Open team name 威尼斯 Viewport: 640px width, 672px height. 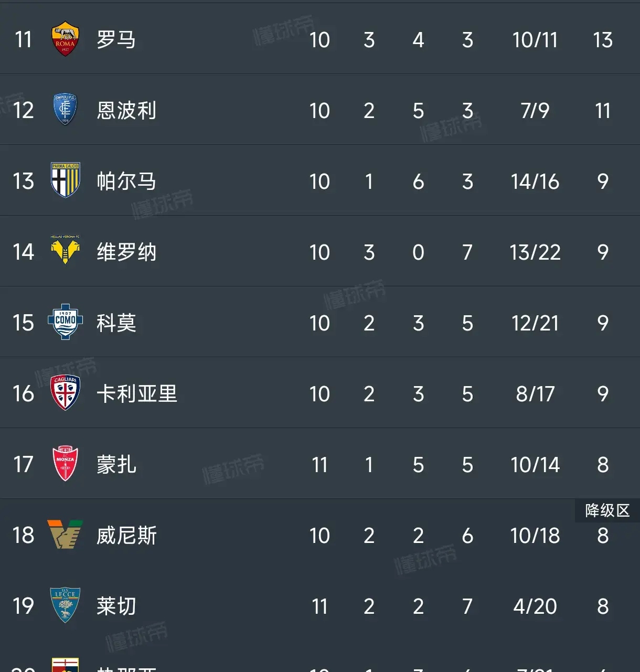click(126, 536)
